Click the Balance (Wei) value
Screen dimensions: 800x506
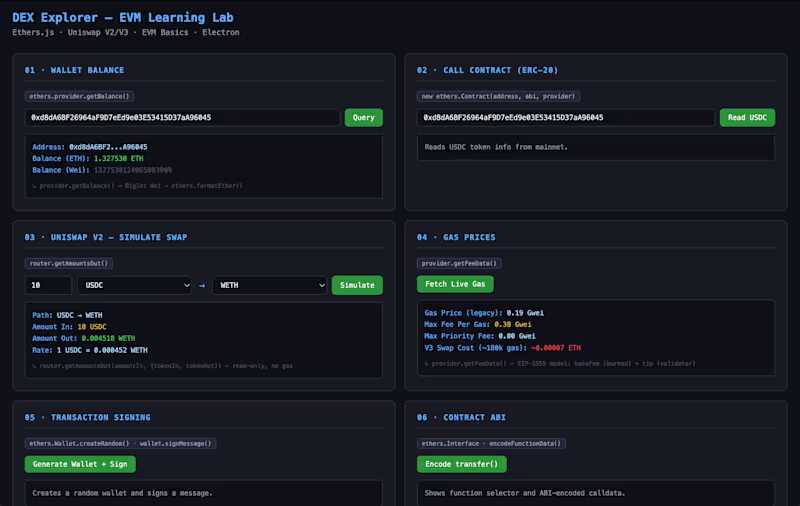133,170
